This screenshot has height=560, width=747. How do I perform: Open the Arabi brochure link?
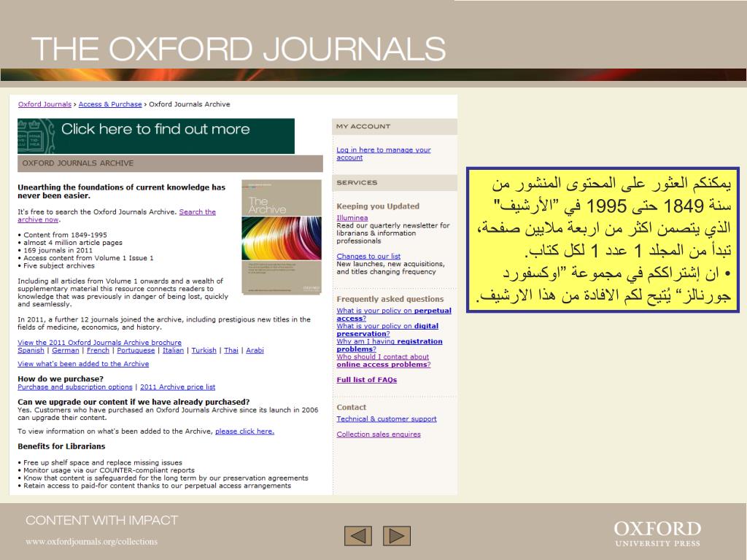(x=255, y=350)
